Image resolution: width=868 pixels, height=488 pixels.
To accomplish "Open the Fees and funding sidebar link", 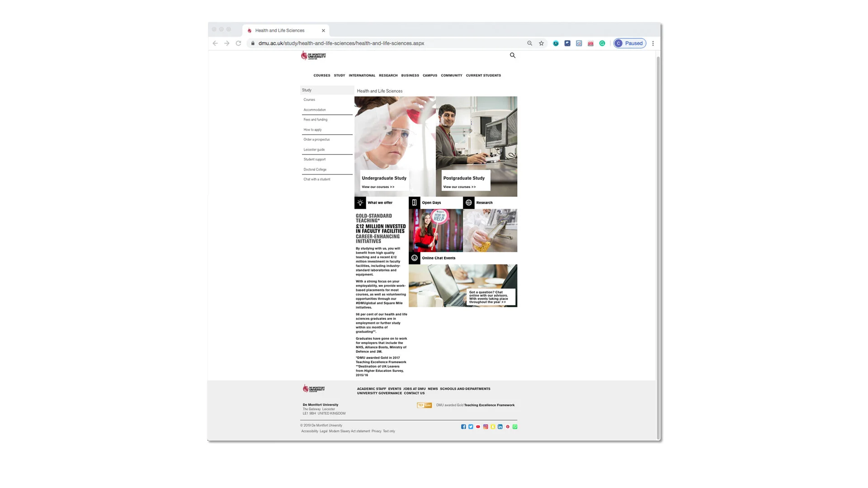I will (x=315, y=119).
